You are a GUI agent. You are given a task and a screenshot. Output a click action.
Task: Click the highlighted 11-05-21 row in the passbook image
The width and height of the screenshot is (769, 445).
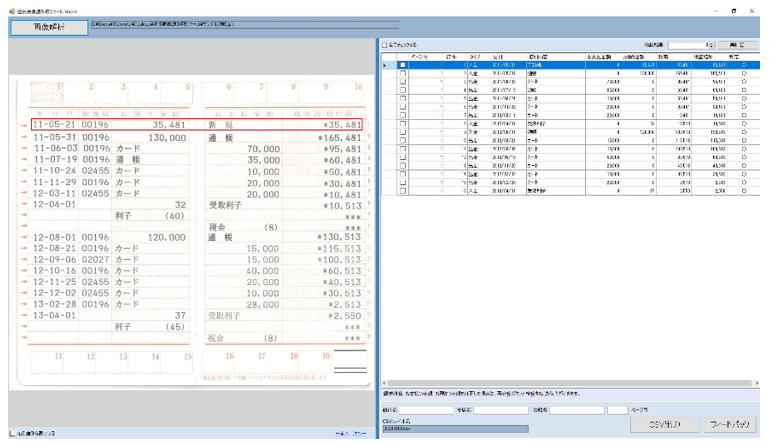(x=197, y=125)
